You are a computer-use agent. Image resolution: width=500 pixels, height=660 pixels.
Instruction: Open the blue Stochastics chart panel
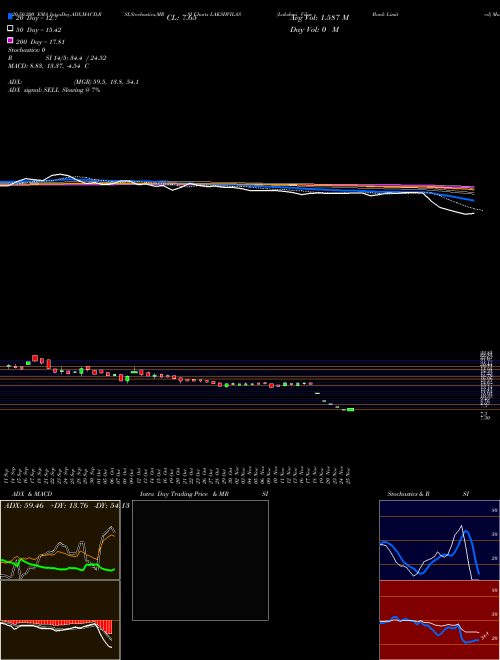(439, 540)
